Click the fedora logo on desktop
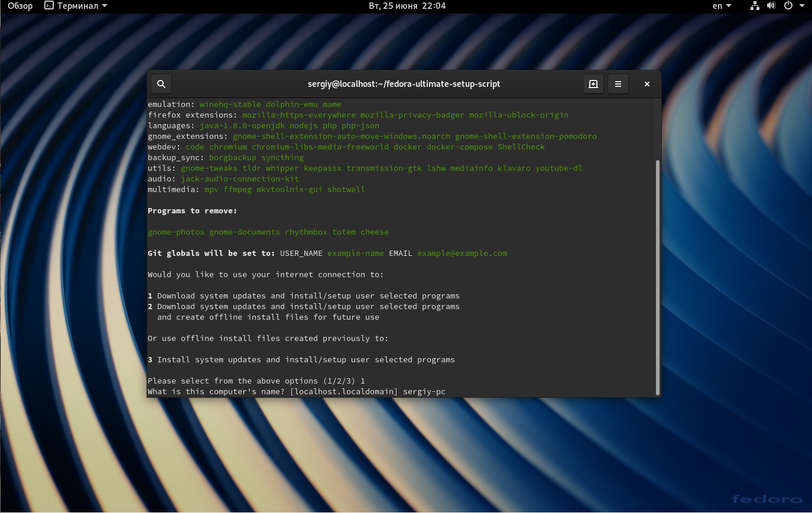The image size is (812, 513). point(766,498)
